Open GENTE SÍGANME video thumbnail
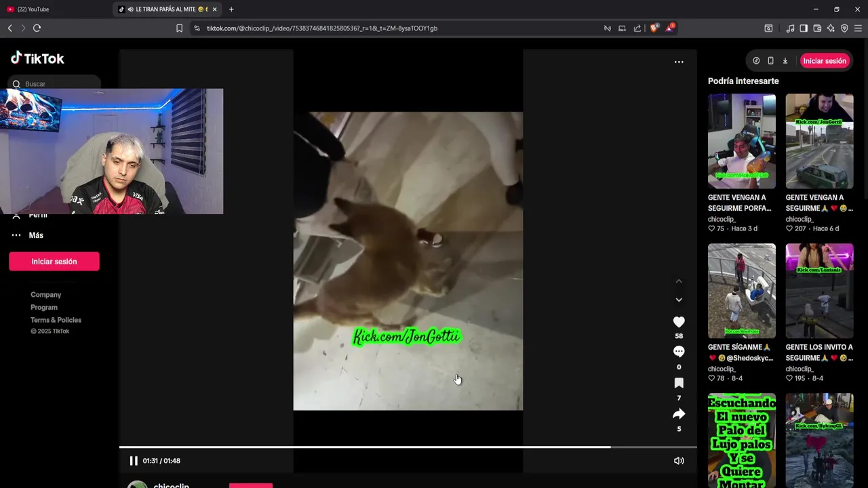 (x=742, y=291)
